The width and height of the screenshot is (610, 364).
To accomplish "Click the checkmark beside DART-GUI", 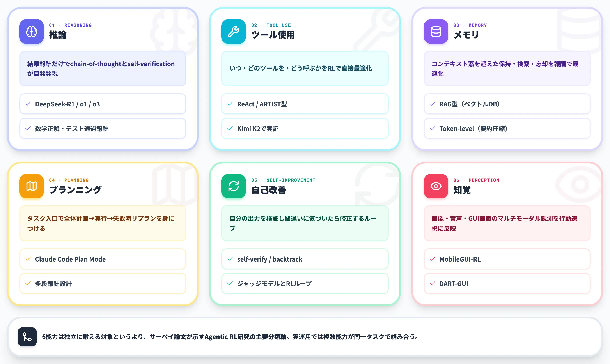I will coord(432,284).
